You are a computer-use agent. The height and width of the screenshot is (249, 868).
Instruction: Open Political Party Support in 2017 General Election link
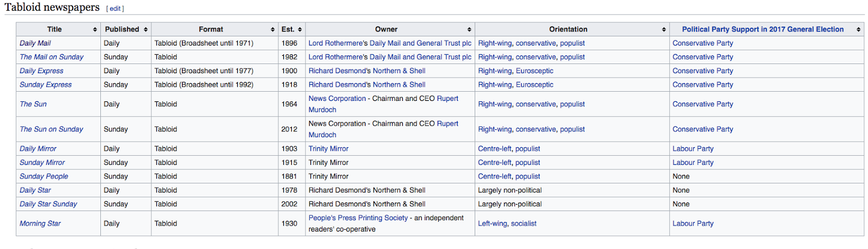[x=763, y=29]
